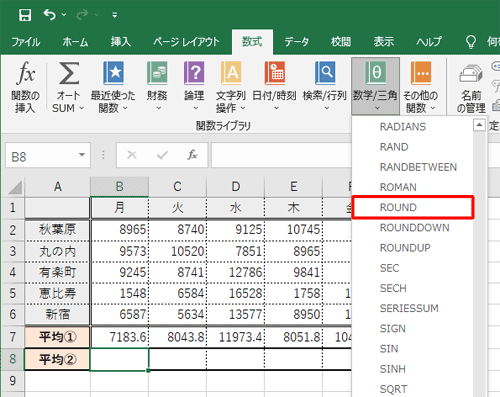
Task: Open the Customize Quick Access Toolbar dropdown
Action: [x=115, y=15]
